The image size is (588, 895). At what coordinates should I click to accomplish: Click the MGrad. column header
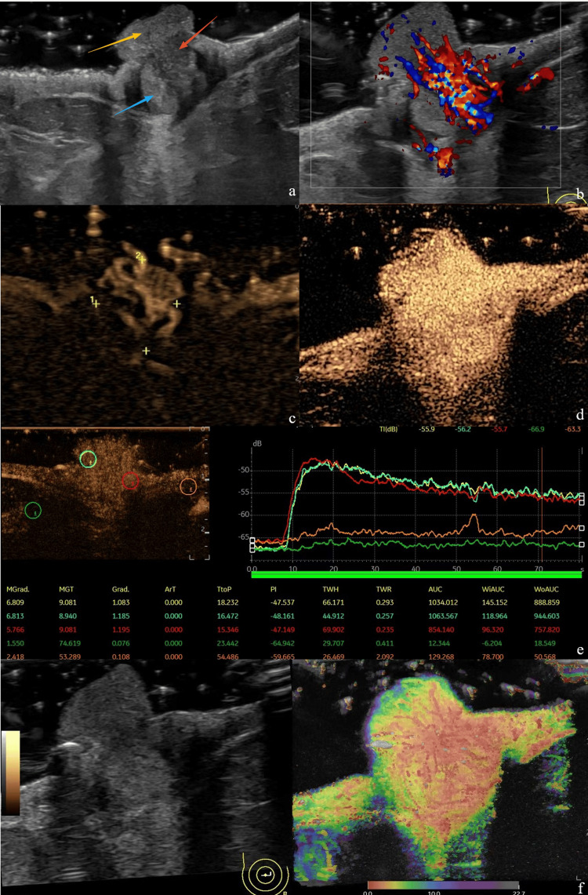(x=18, y=589)
